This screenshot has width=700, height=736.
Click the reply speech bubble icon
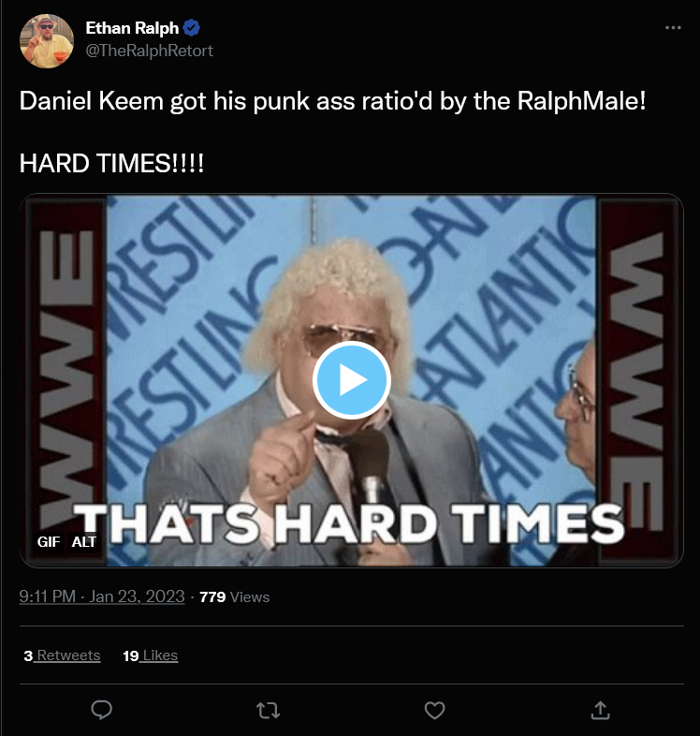pos(101,710)
